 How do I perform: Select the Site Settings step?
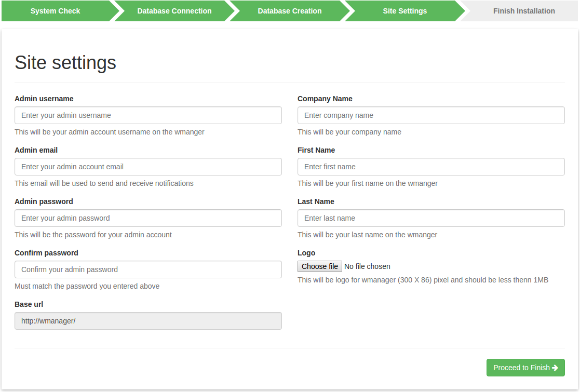pyautogui.click(x=404, y=11)
